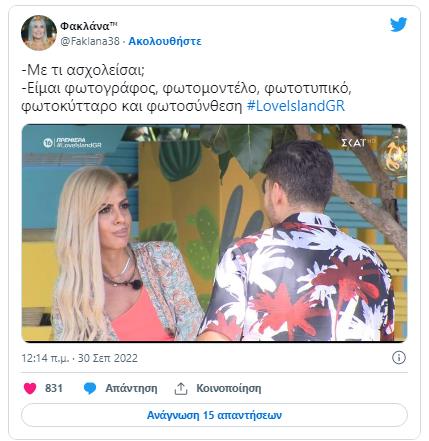Click the Φακλάνα display name
This screenshot has width=429, height=441.
tap(89, 26)
